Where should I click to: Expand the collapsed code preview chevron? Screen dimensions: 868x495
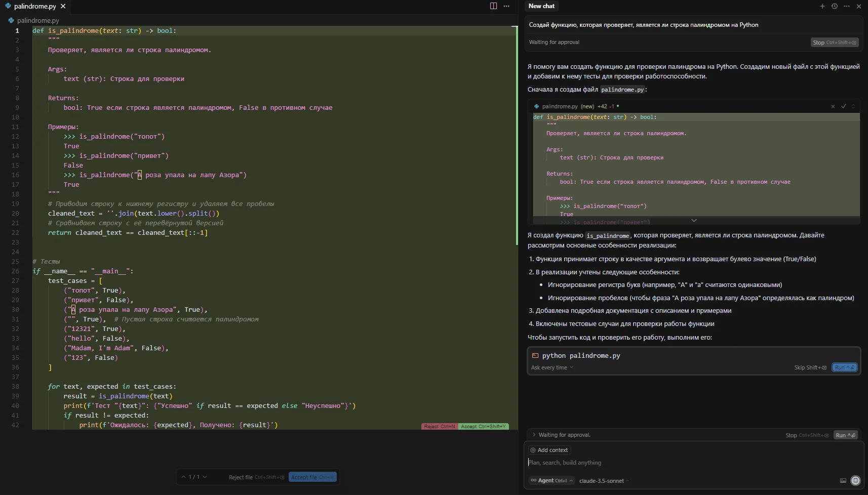[x=694, y=220]
